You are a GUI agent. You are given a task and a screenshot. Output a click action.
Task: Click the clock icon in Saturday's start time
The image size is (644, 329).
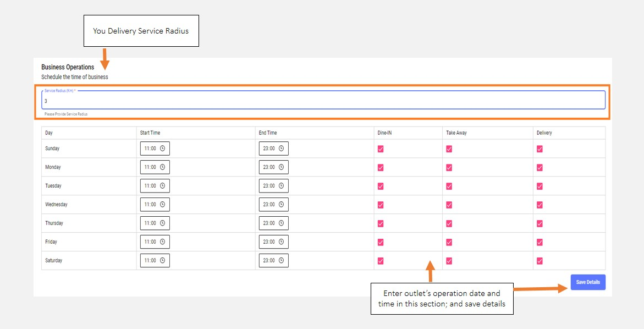162,261
